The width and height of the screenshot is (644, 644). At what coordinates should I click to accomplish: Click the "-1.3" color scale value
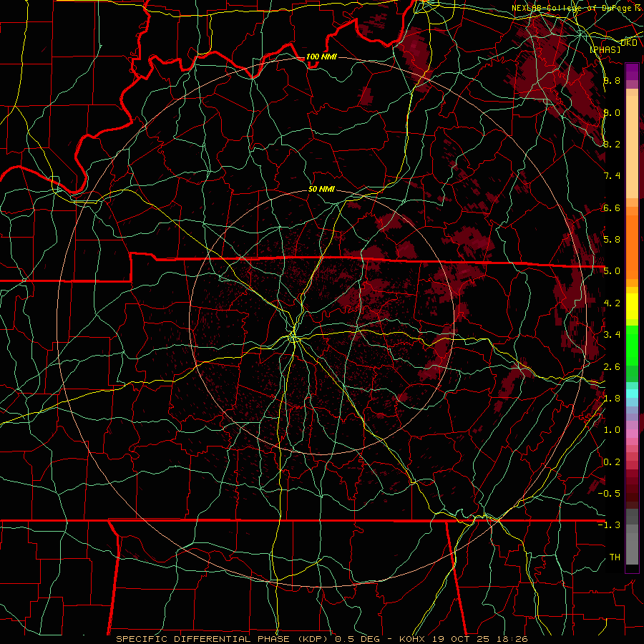click(609, 525)
